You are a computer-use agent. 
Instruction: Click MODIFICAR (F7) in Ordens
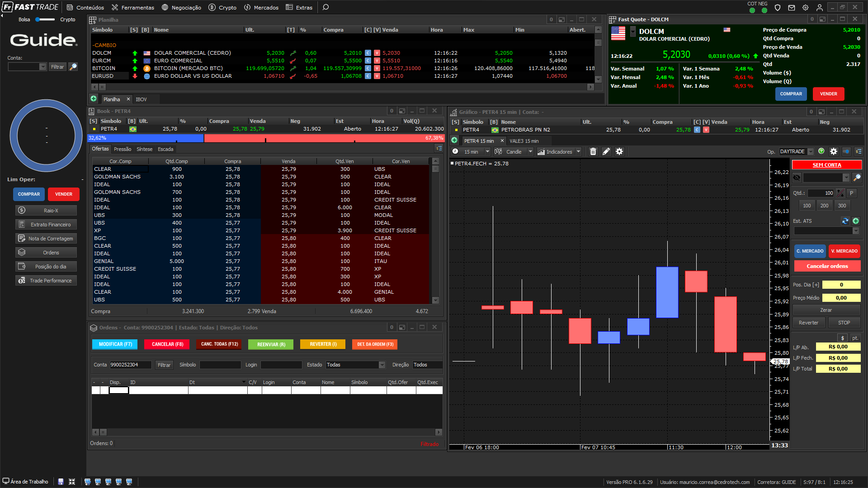coord(115,344)
